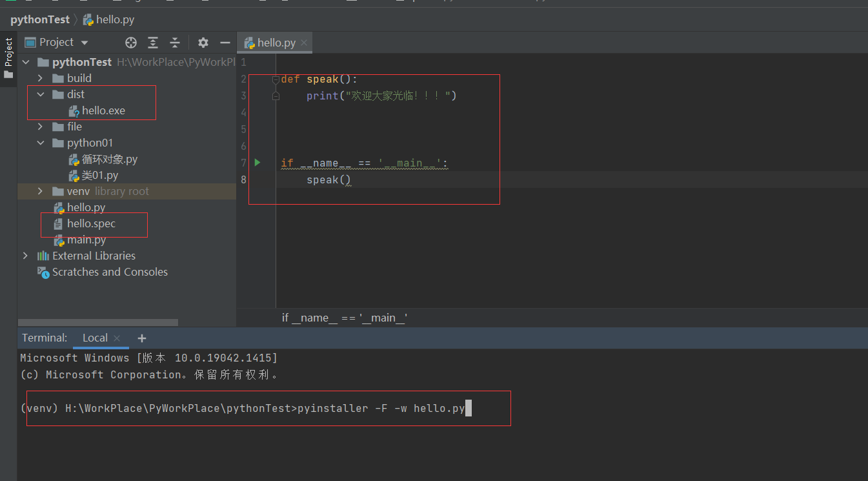
Task: Create a new terminal with the plus icon
Action: click(141, 337)
